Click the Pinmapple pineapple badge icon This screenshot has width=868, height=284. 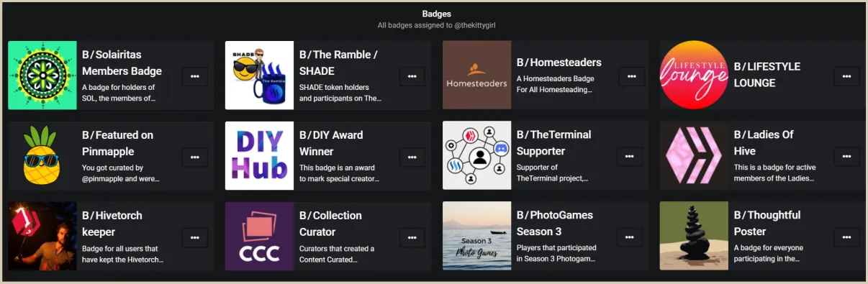click(42, 155)
